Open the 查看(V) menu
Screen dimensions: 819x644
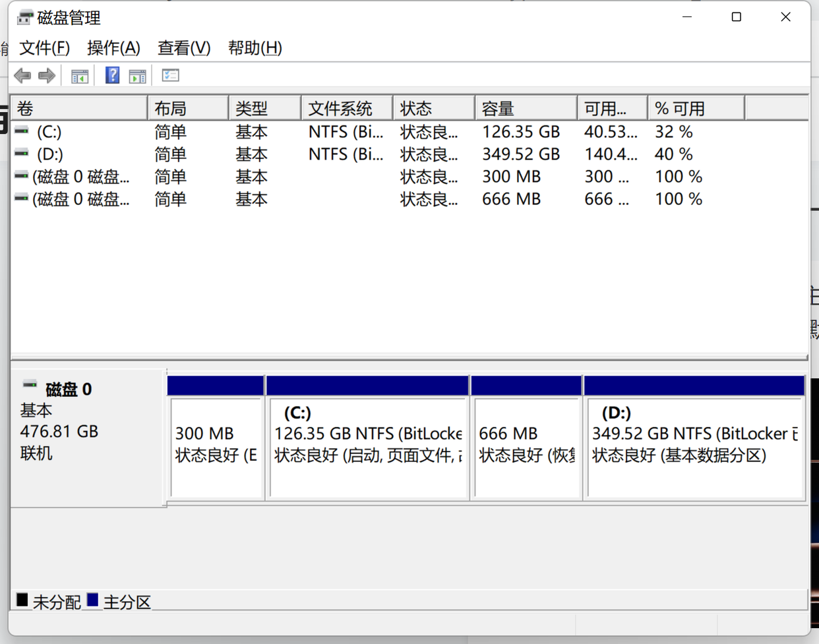(184, 47)
